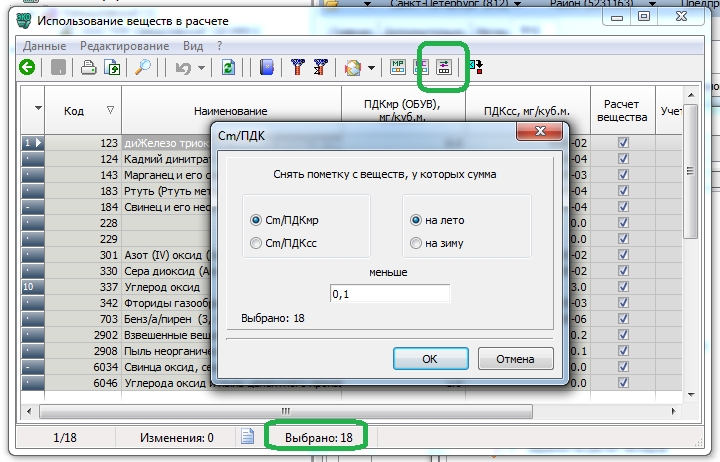Image resolution: width=720 pixels, height=462 pixels.
Task: Open the table corner dropdown arrow
Action: (39, 109)
